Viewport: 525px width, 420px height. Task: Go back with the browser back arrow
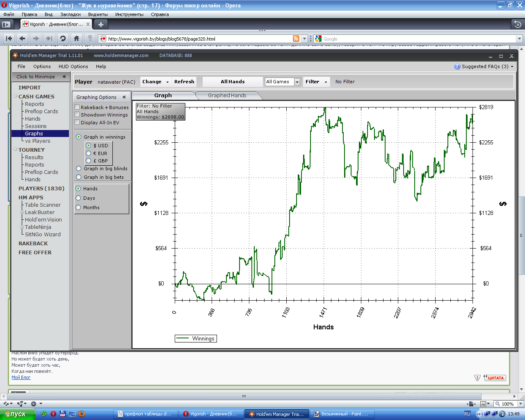click(x=23, y=39)
